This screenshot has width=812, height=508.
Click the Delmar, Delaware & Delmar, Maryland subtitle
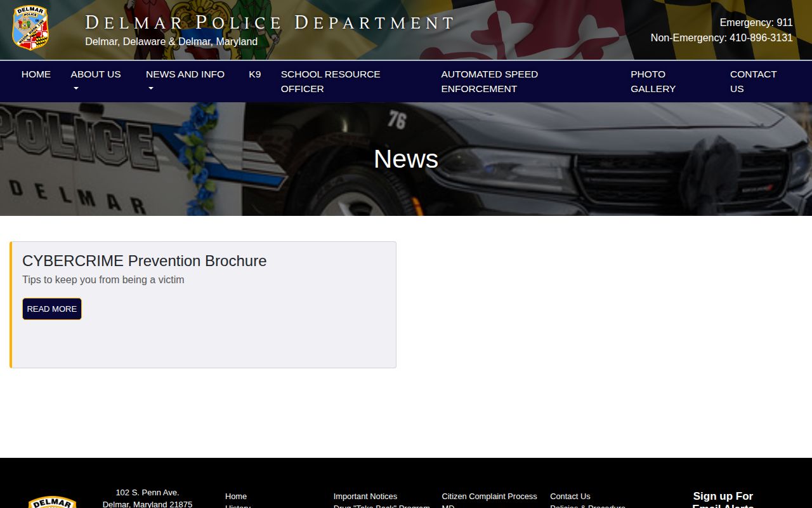pyautogui.click(x=171, y=41)
